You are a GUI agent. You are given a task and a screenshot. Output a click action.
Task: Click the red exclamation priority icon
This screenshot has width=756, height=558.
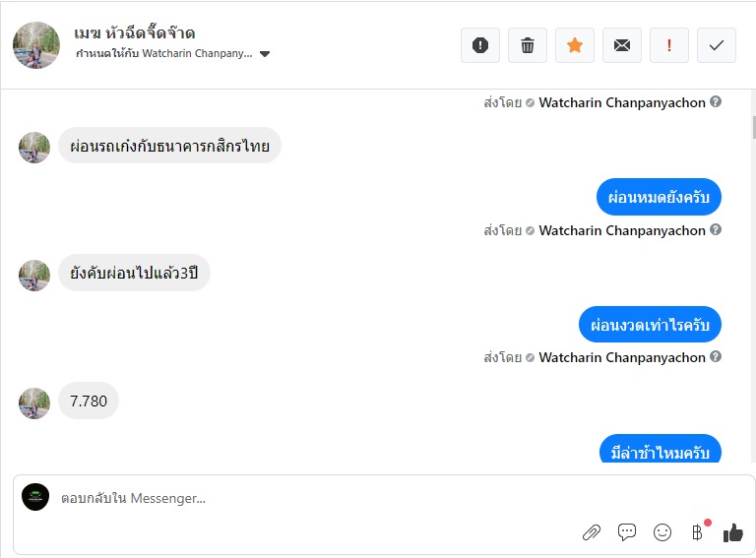point(669,45)
